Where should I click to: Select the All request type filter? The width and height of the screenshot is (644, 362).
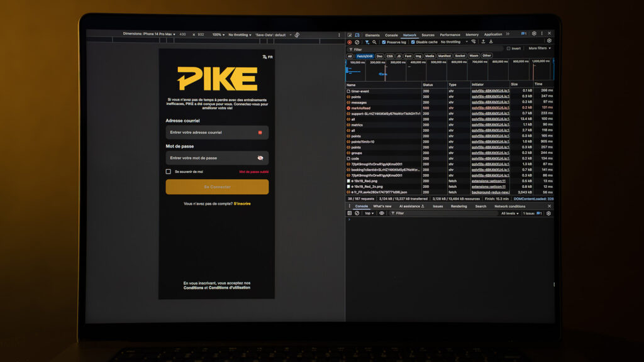pyautogui.click(x=350, y=56)
